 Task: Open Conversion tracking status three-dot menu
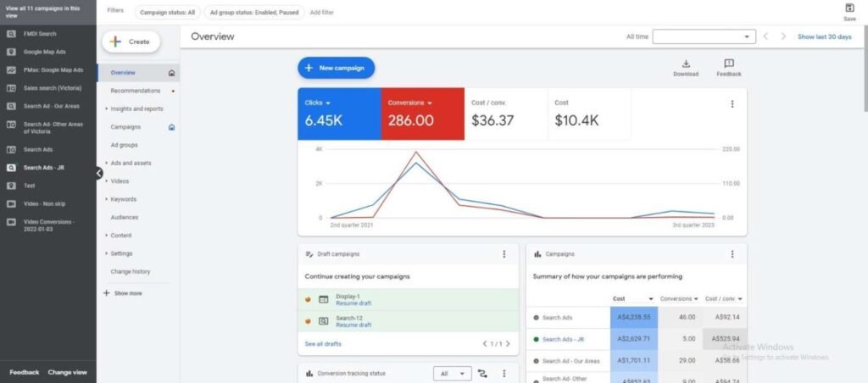(504, 374)
